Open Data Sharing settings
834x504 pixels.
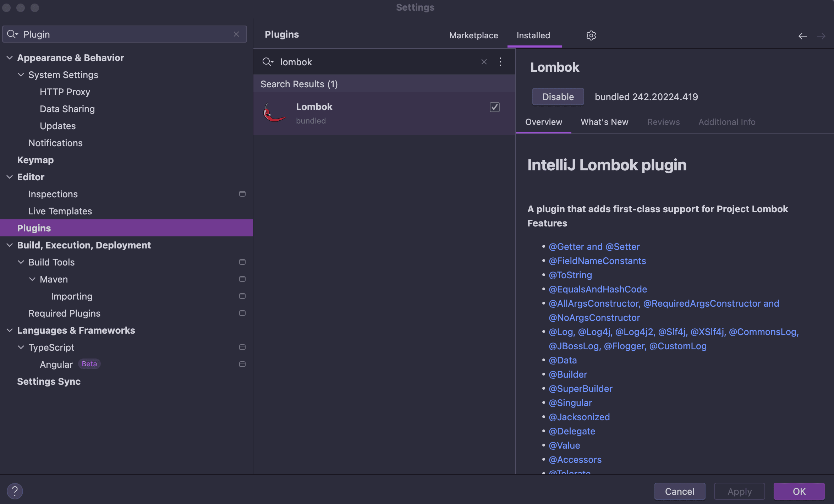[x=67, y=109]
